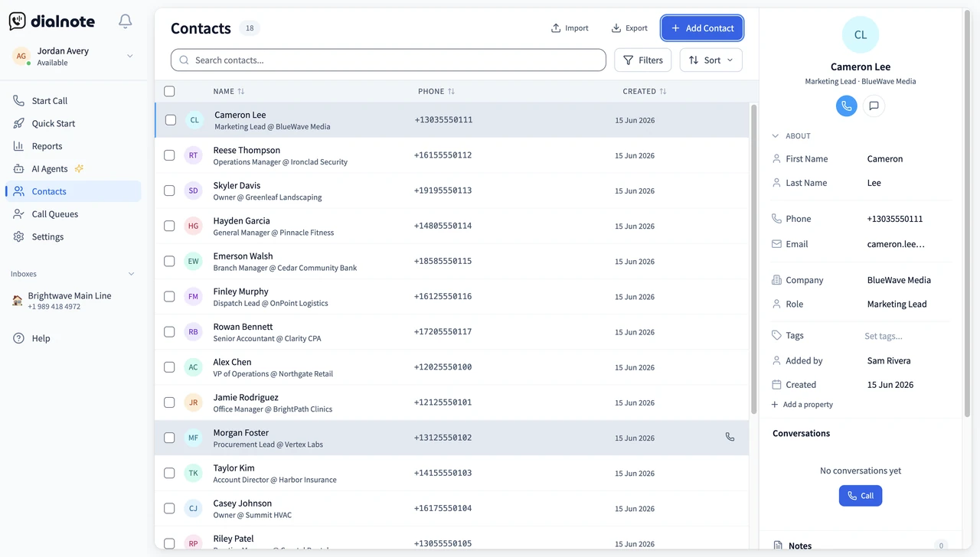Click the TK avatar for Taylor Kim
This screenshot has width=980, height=557.
point(193,473)
